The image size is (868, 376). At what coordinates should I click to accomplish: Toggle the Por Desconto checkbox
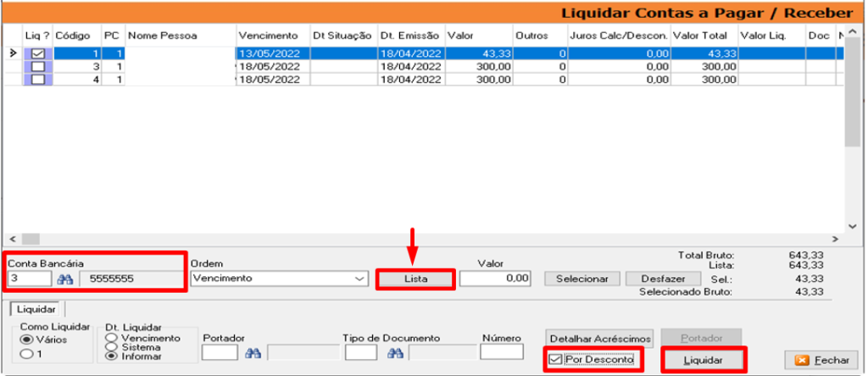click(x=554, y=359)
